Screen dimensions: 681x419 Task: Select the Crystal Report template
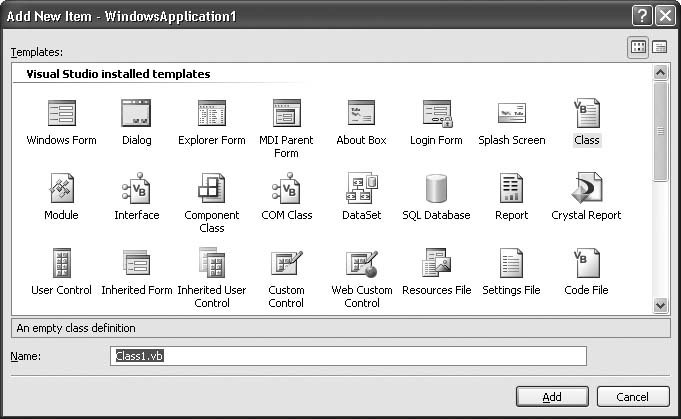(586, 188)
